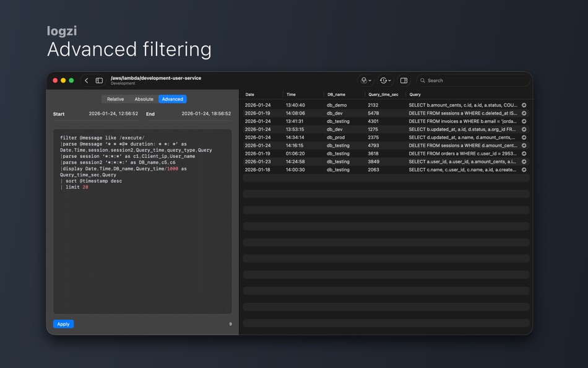The width and height of the screenshot is (588, 368).
Task: Enable the Advanced filtering mode
Action: pos(172,99)
